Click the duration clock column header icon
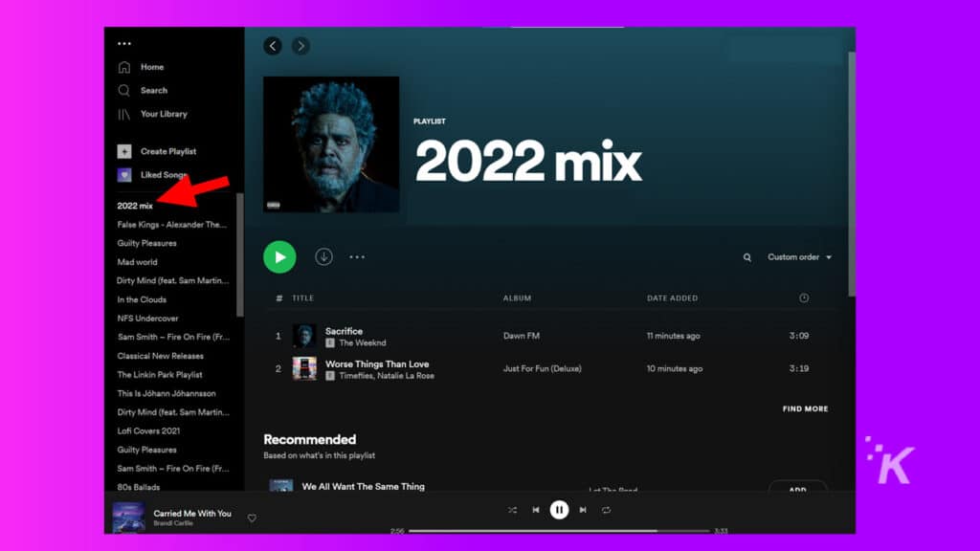 [804, 298]
